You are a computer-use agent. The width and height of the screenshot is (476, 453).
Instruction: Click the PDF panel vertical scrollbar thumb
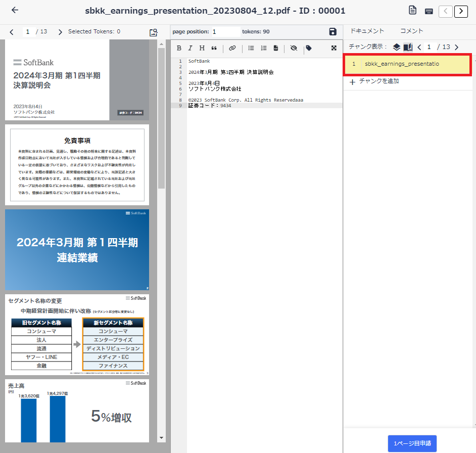coord(162,118)
